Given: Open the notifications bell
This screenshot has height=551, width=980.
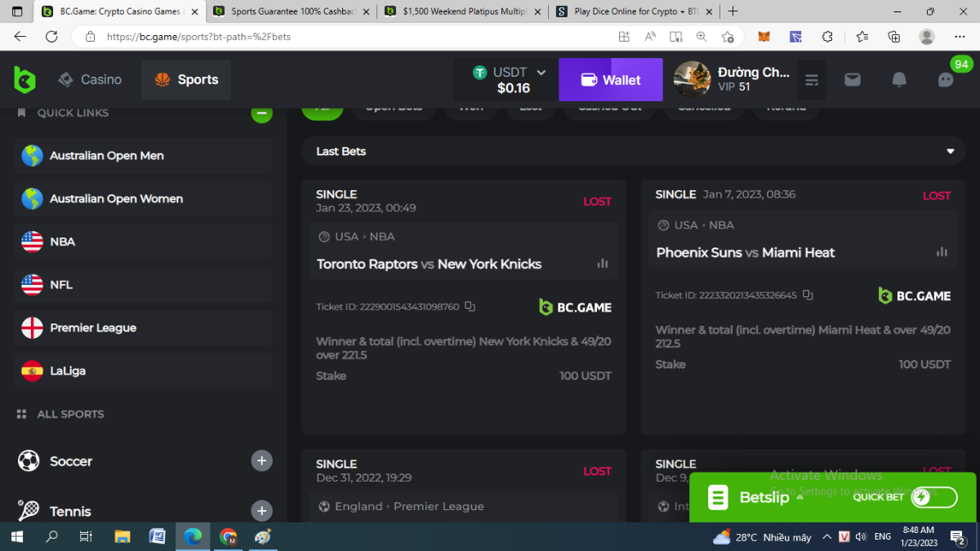Looking at the screenshot, I should 899,80.
